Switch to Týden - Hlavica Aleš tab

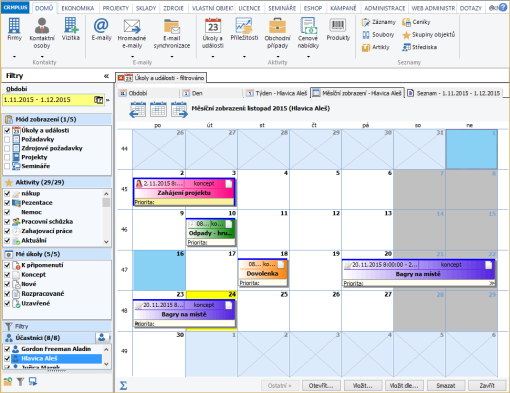pyautogui.click(x=276, y=93)
